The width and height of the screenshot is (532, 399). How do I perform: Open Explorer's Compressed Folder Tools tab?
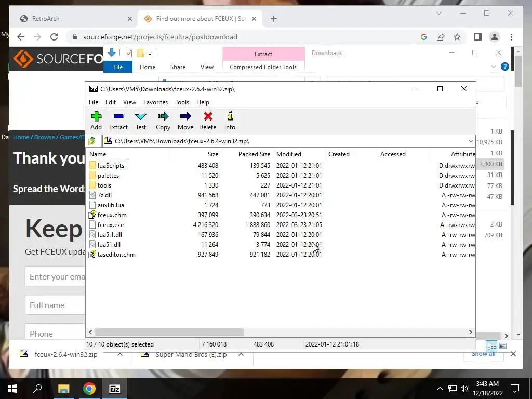click(263, 67)
